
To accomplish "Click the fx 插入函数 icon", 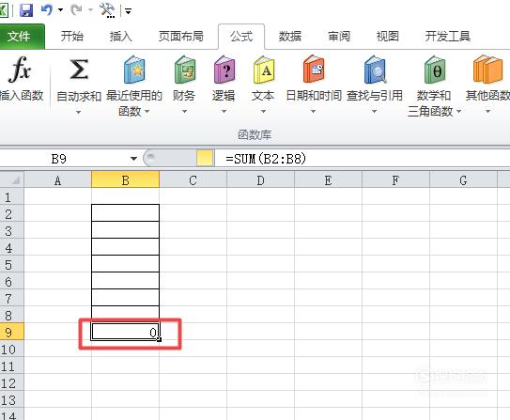I will (20, 70).
